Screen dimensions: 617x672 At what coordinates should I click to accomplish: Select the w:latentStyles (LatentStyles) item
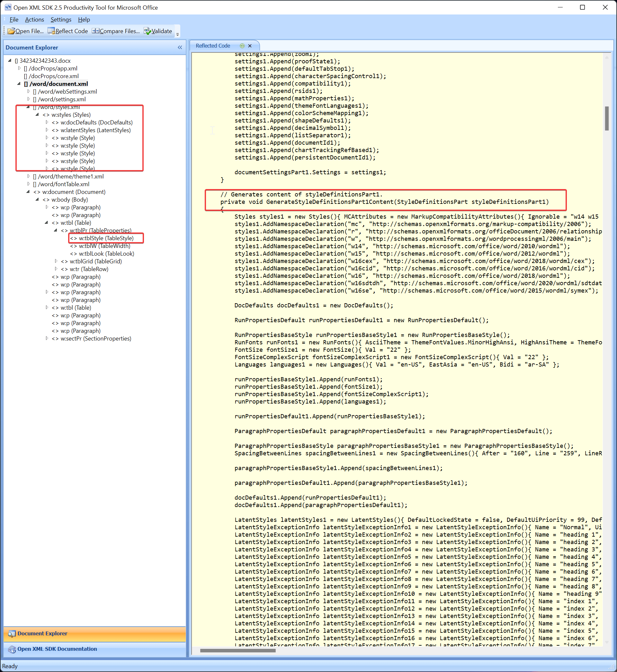click(95, 130)
